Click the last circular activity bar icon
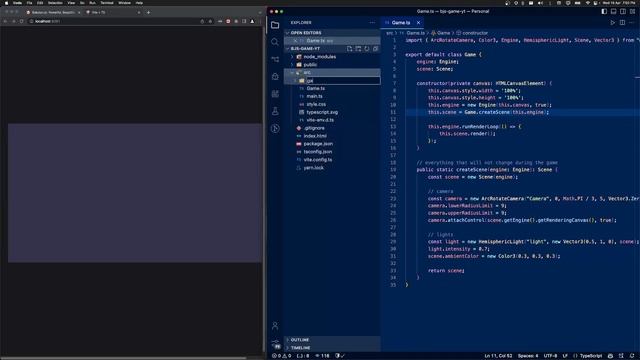 [x=275, y=129]
